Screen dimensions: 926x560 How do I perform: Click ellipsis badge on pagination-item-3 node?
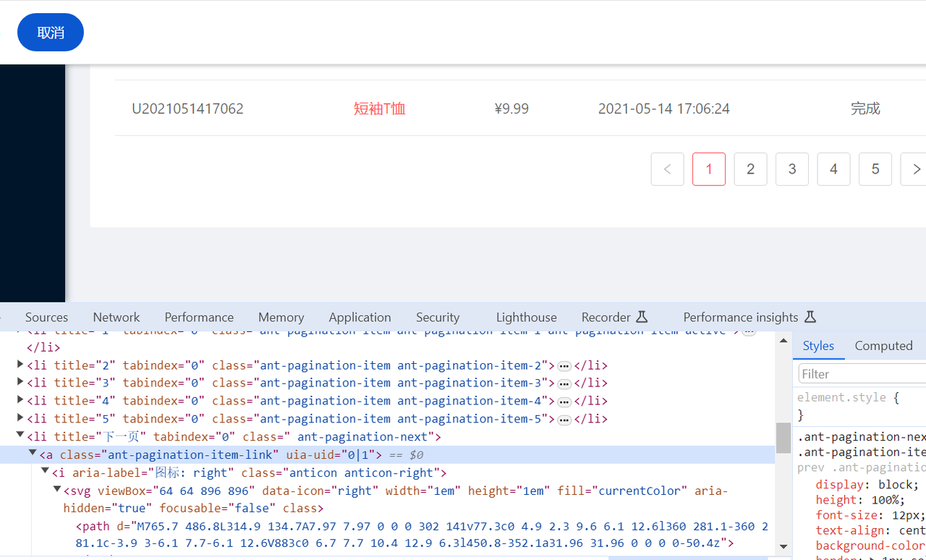tap(564, 383)
